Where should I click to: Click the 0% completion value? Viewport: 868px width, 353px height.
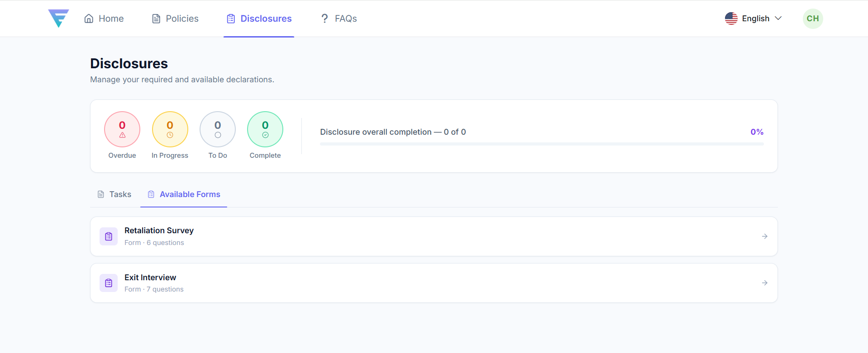[x=757, y=132]
